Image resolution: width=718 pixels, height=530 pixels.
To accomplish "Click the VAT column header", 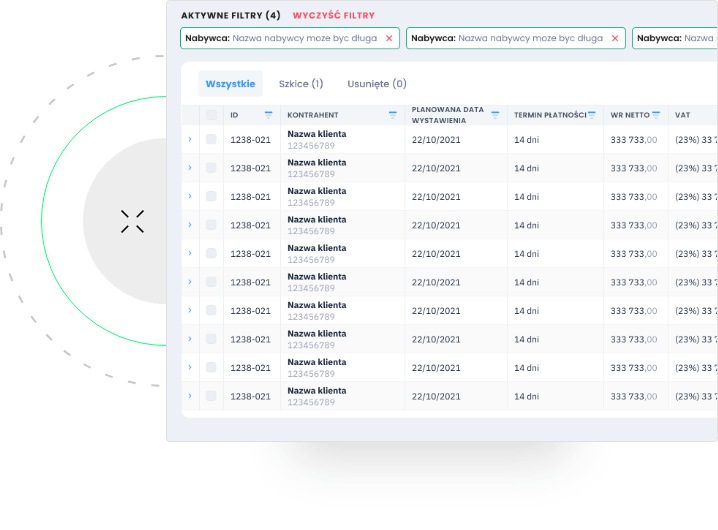I will [684, 115].
